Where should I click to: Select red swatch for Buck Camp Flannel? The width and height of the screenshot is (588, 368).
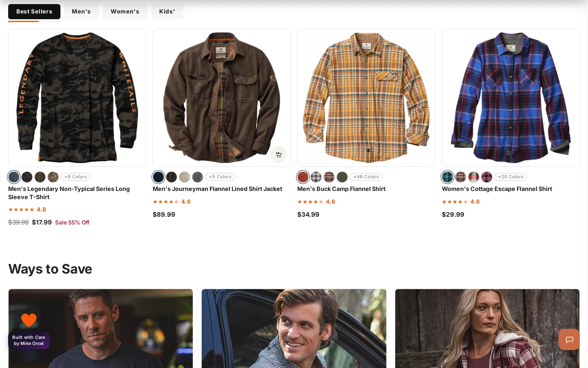coord(303,177)
